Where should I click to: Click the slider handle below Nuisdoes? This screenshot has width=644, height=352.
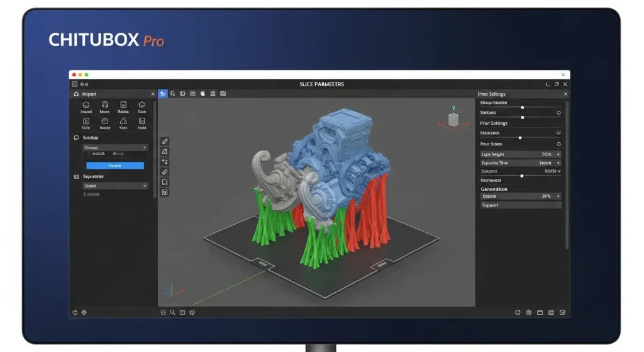(520, 138)
